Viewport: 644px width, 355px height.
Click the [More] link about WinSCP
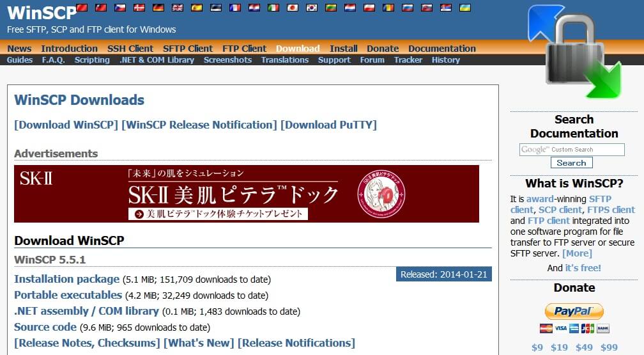pyautogui.click(x=577, y=253)
